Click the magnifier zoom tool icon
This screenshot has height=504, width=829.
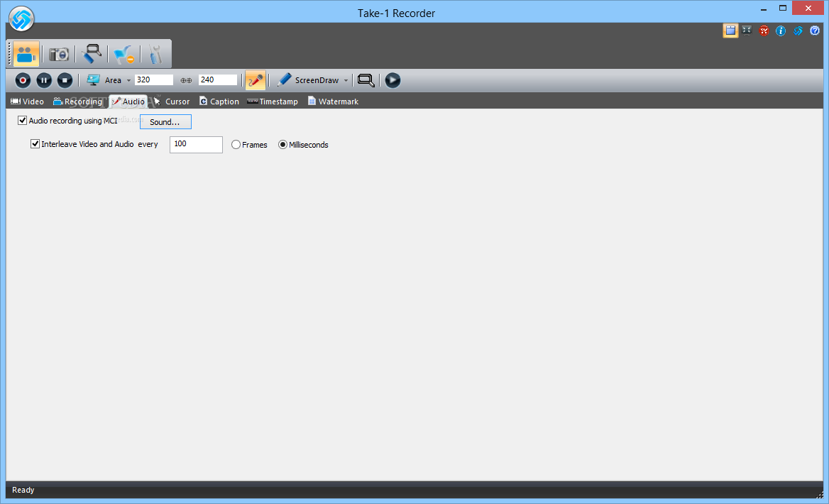tap(366, 80)
